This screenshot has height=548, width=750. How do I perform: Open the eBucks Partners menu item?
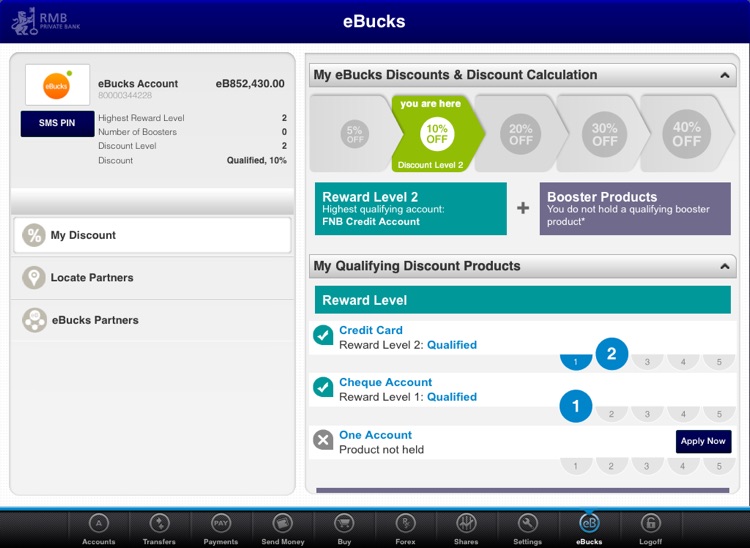click(x=152, y=320)
